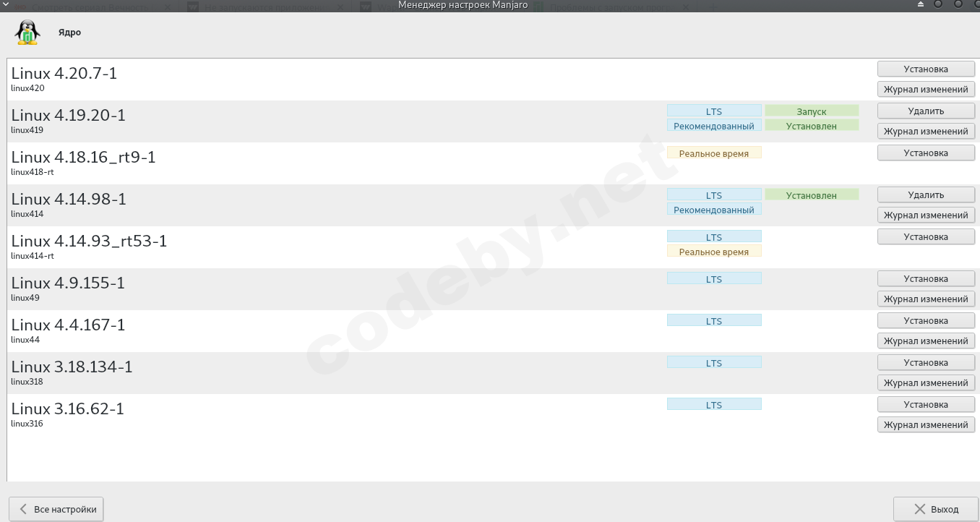The image size is (980, 522).
Task: Remove Linux 4.14.98-1 kernel
Action: coord(926,195)
